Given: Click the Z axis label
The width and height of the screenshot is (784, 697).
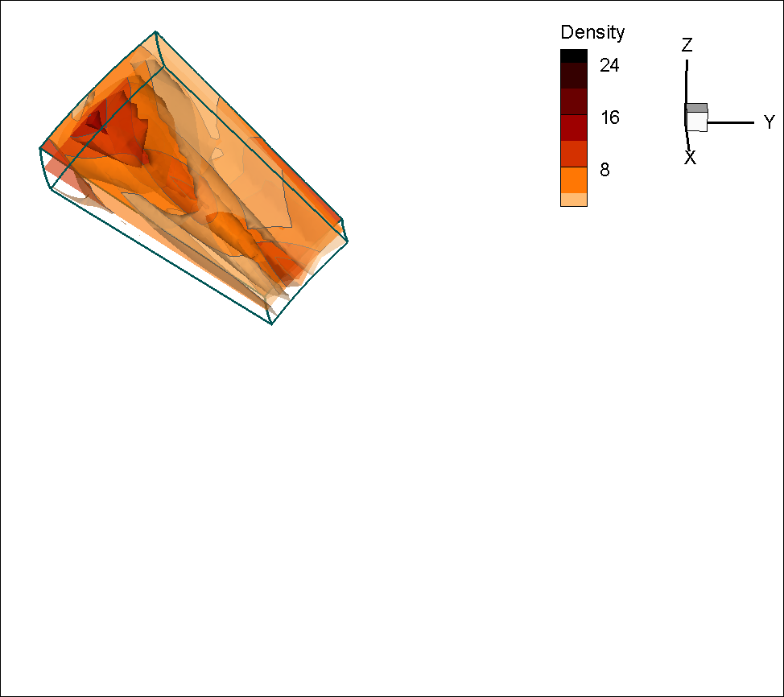Looking at the screenshot, I should click(687, 45).
